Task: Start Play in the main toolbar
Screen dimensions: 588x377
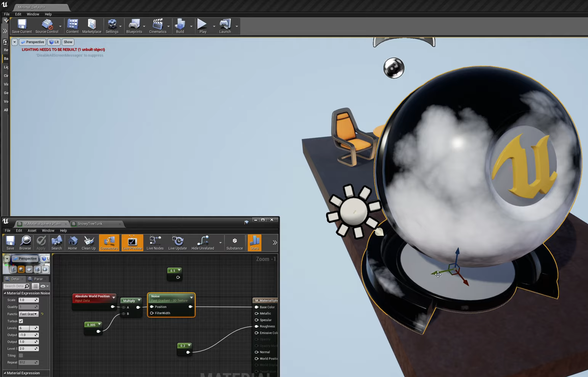Action: coord(202,26)
